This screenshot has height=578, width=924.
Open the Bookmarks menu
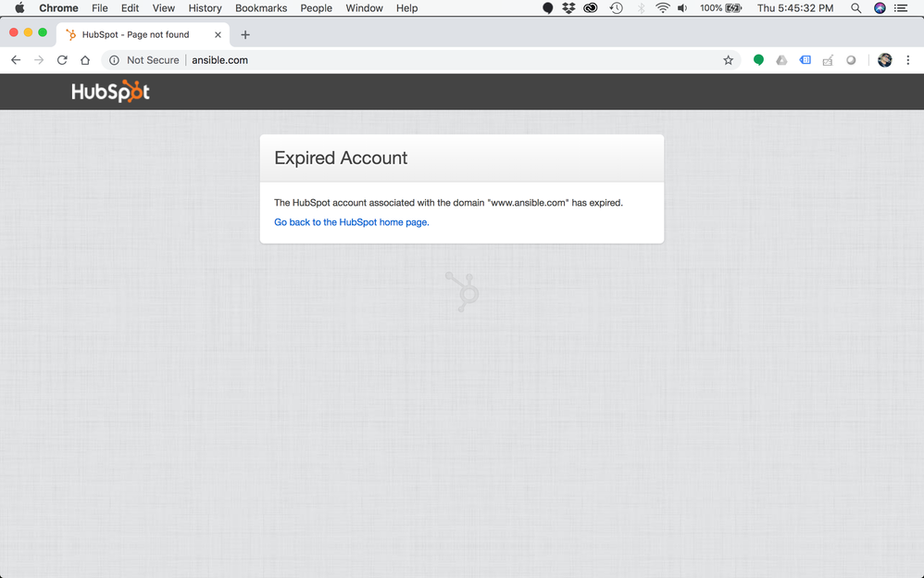[x=261, y=8]
